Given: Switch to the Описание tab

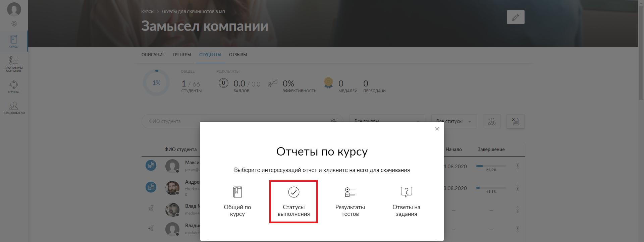Looking at the screenshot, I should 153,55.
